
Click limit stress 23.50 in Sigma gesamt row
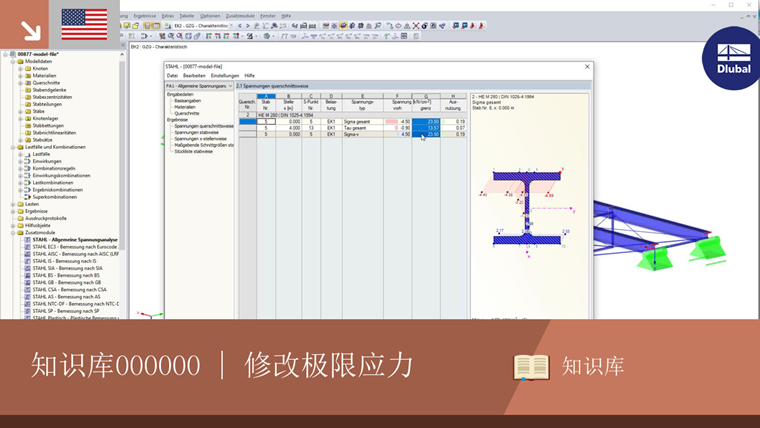[x=426, y=122]
